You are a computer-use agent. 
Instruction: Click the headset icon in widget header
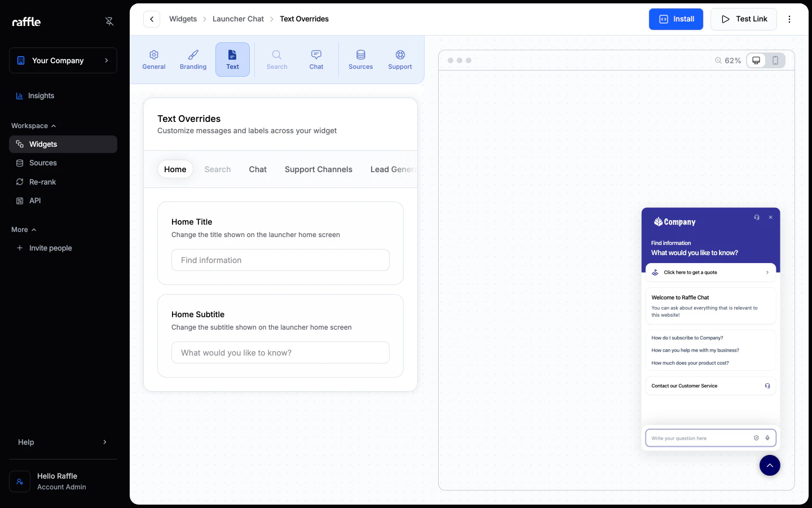pos(757,217)
